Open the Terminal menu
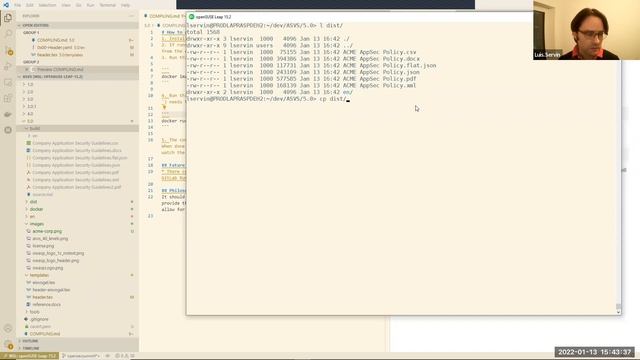 tap(108, 5)
